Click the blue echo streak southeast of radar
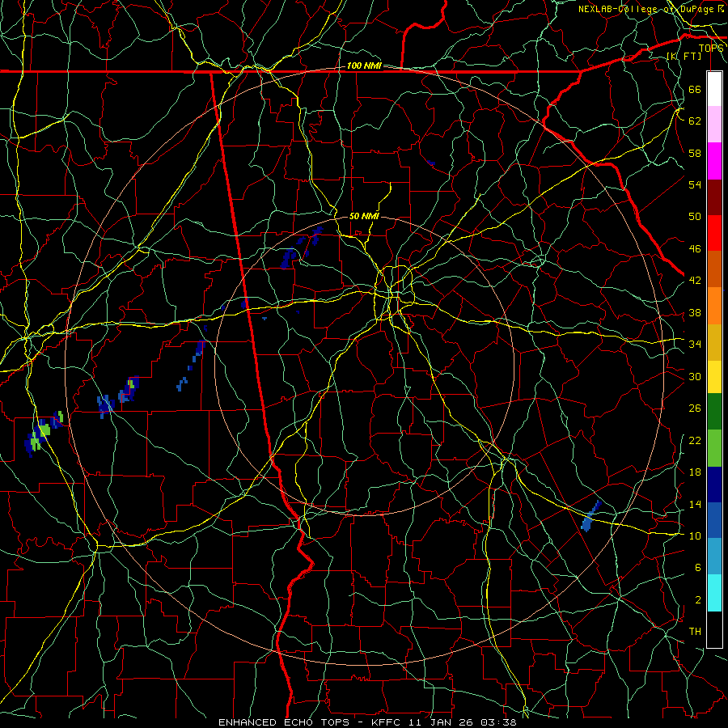728x728 pixels. pos(590,516)
